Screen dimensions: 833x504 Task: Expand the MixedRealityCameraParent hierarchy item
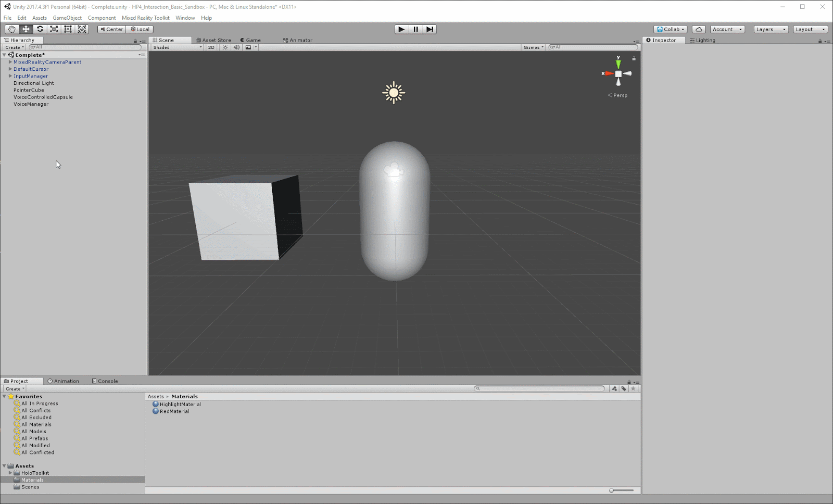[10, 62]
